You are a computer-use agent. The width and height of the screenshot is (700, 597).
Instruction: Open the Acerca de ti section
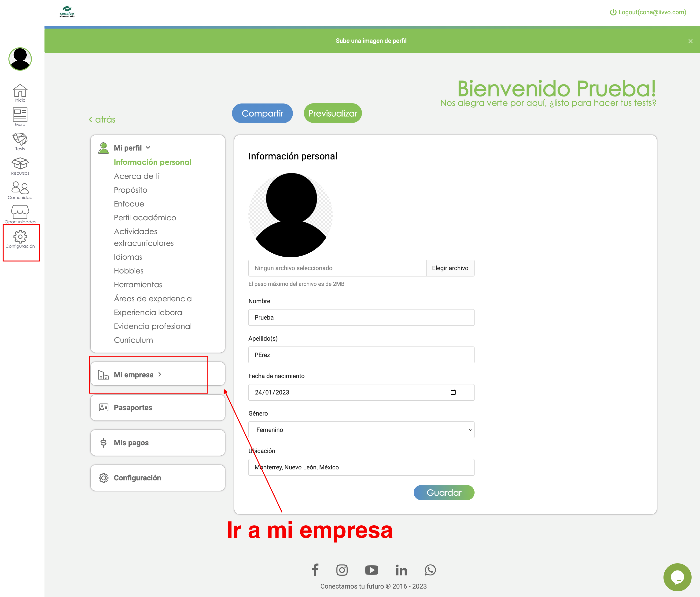click(x=136, y=176)
